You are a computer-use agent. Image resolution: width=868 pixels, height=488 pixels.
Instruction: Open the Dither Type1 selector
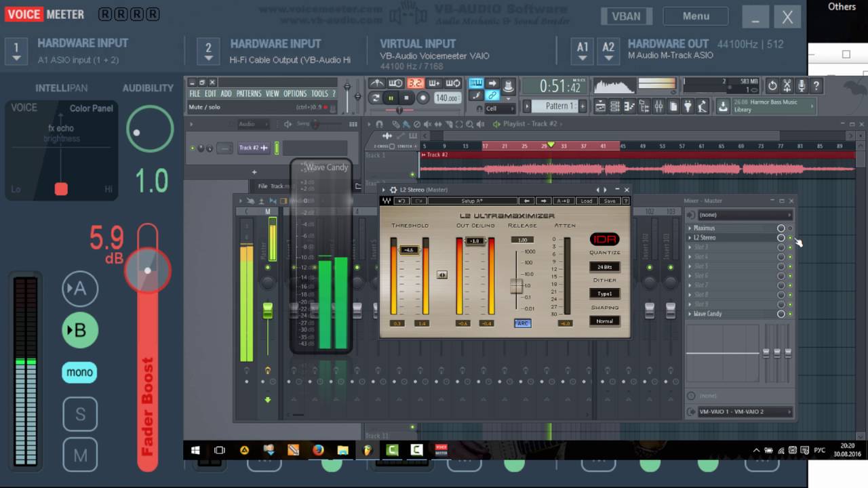pyautogui.click(x=604, y=293)
